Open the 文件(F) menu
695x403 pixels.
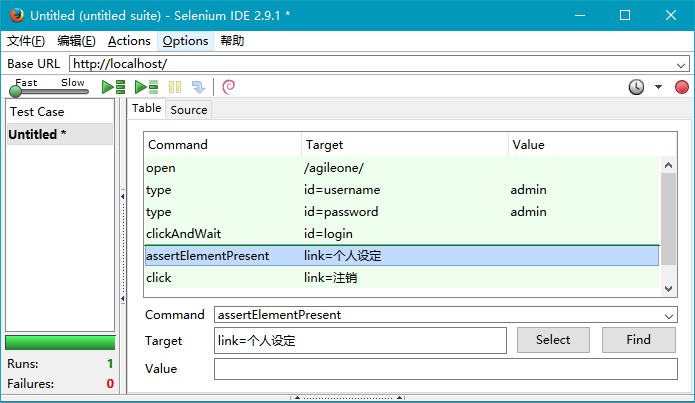[x=26, y=41]
